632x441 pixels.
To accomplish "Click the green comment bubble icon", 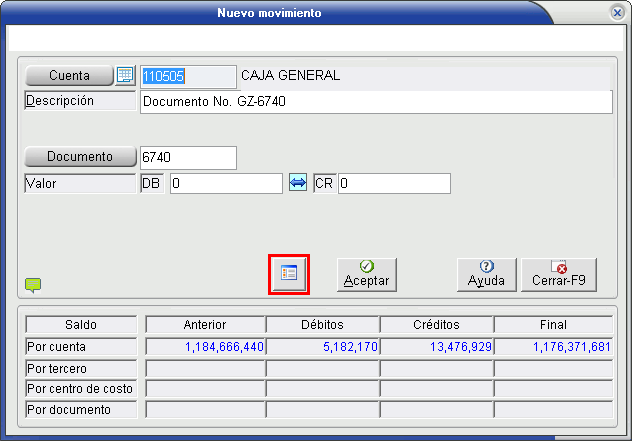I will (x=33, y=285).
